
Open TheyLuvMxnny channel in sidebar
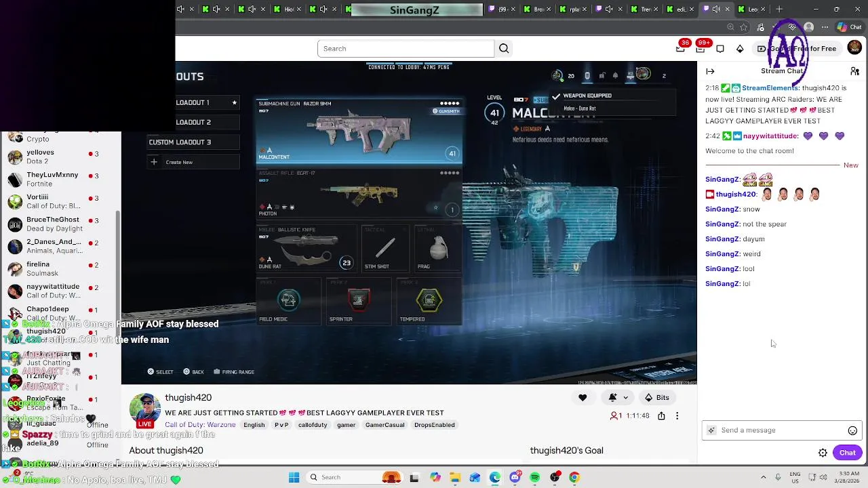click(60, 180)
